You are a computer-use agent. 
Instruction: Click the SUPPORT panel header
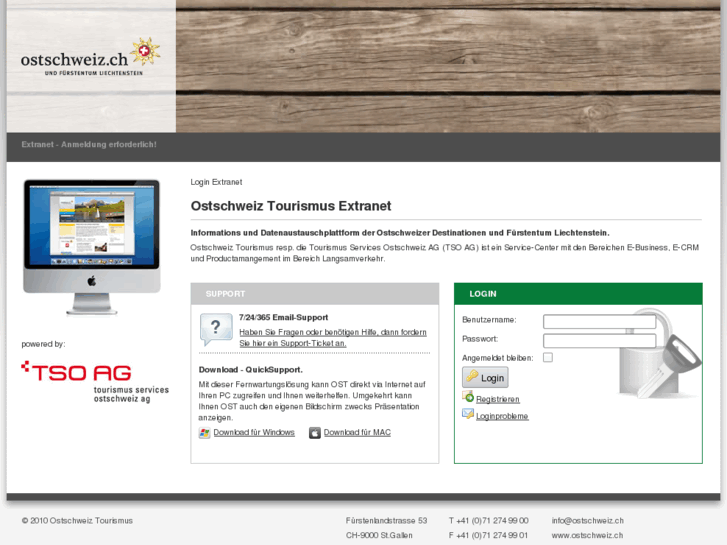click(x=315, y=294)
